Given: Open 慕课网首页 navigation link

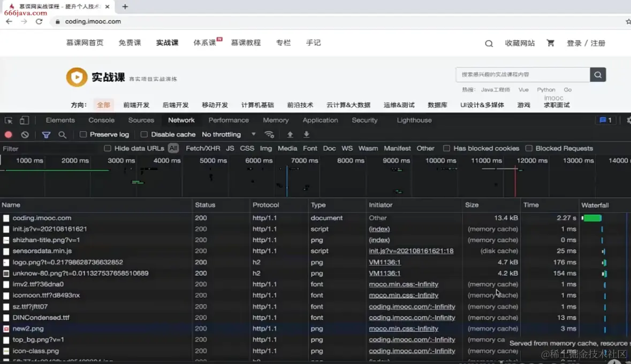Looking at the screenshot, I should click(x=85, y=43).
